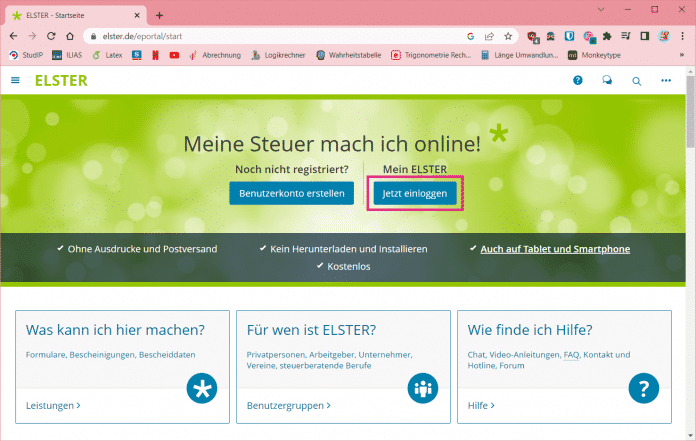Image resolution: width=696 pixels, height=441 pixels.
Task: Open the Hilfe link in help card
Action: [x=481, y=406]
